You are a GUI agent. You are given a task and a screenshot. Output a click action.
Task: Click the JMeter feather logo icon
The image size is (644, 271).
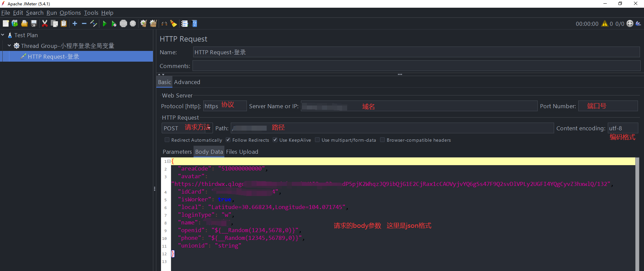[638, 23]
